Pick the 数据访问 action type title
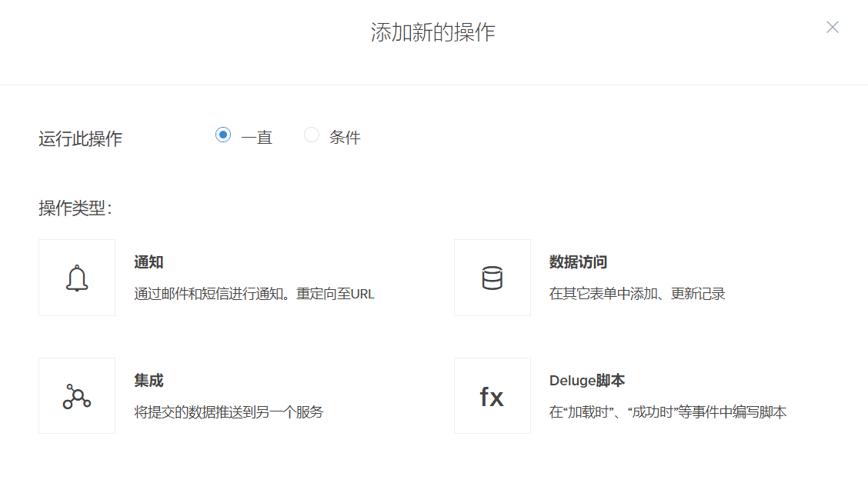 click(578, 262)
